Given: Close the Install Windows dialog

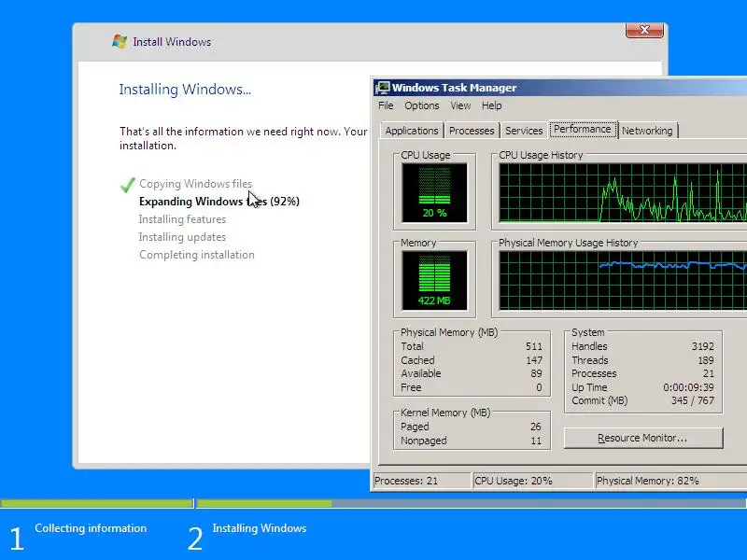Looking at the screenshot, I should tap(644, 30).
